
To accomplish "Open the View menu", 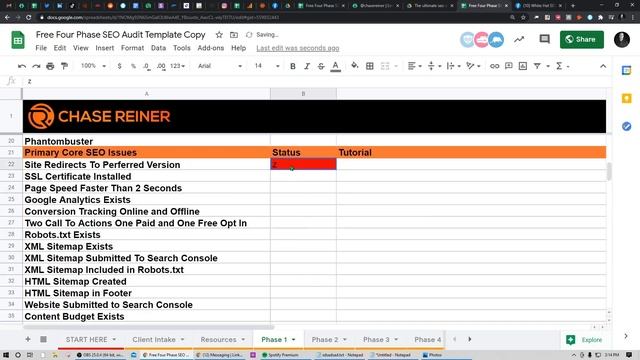I will pyautogui.click(x=81, y=48).
